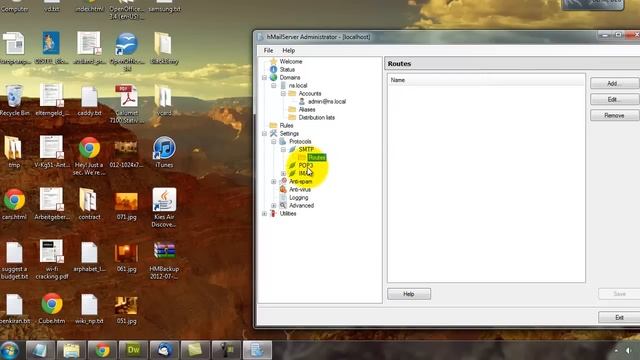Open Dreamweaver from the taskbar
The width and height of the screenshot is (640, 360).
(133, 350)
